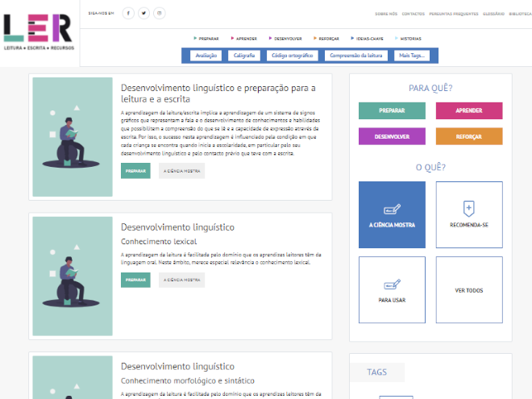The width and height of the screenshot is (532, 399).
Task: Click the purple Desenvolver filter in sidebar
Action: (392, 136)
